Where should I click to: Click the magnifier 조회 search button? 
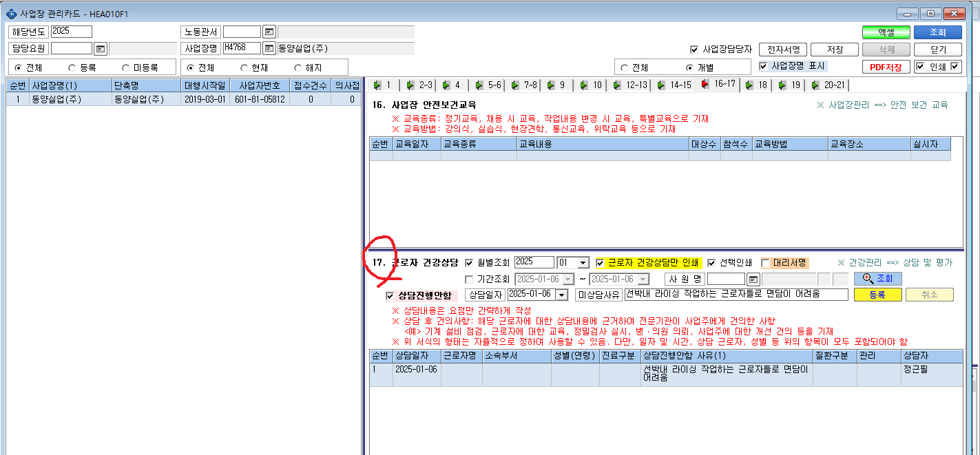(x=877, y=279)
